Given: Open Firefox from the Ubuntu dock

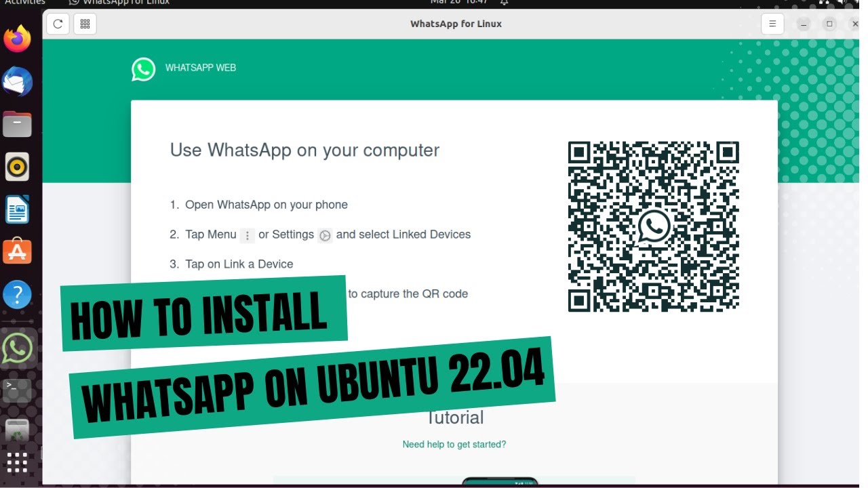Looking at the screenshot, I should click(x=18, y=39).
